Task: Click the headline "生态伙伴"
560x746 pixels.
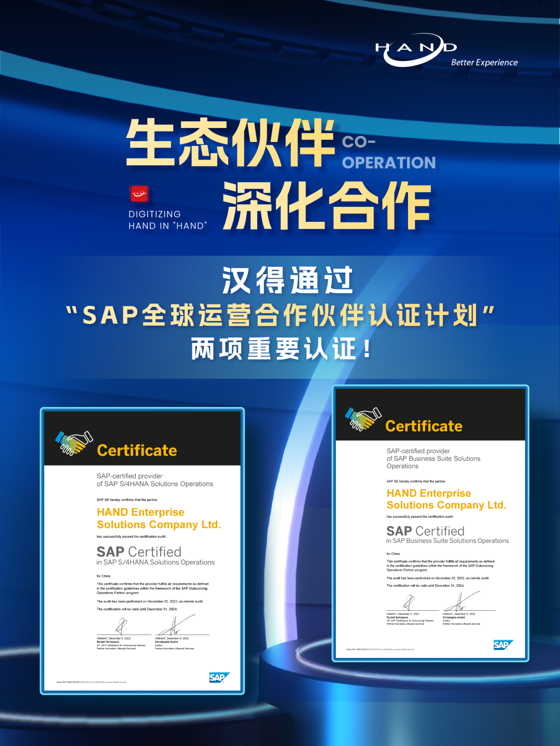Action: point(231,143)
